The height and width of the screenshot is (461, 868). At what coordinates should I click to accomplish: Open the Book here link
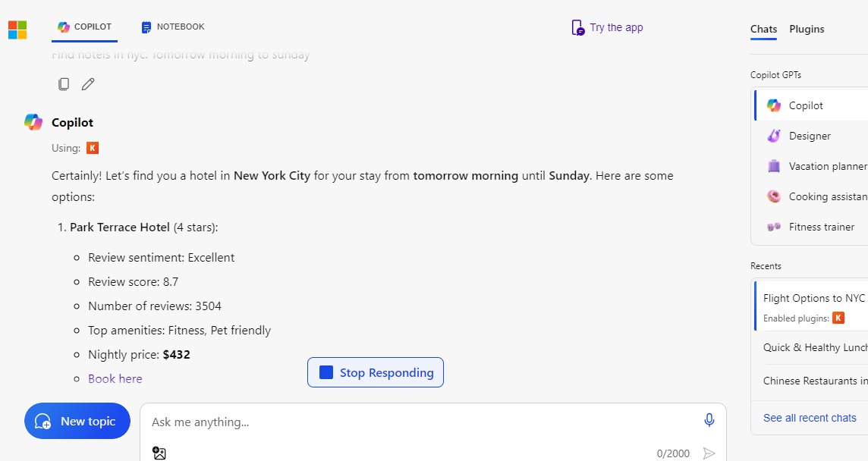(x=115, y=378)
